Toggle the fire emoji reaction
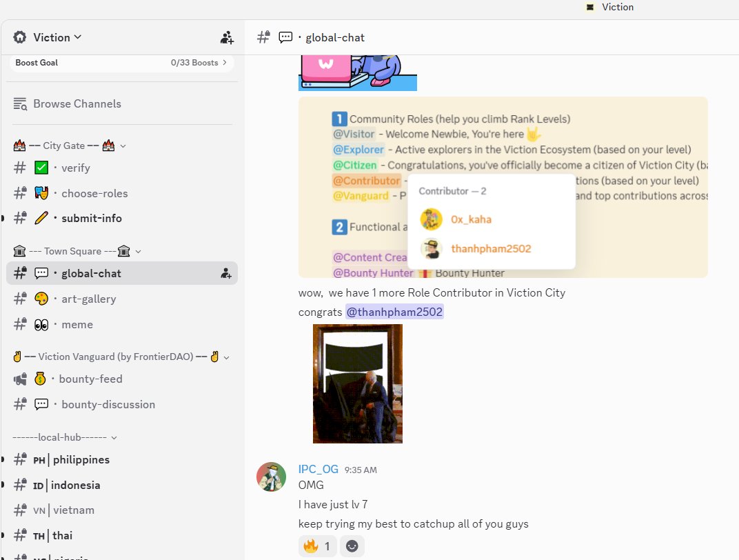Image resolution: width=739 pixels, height=560 pixels. [x=318, y=546]
